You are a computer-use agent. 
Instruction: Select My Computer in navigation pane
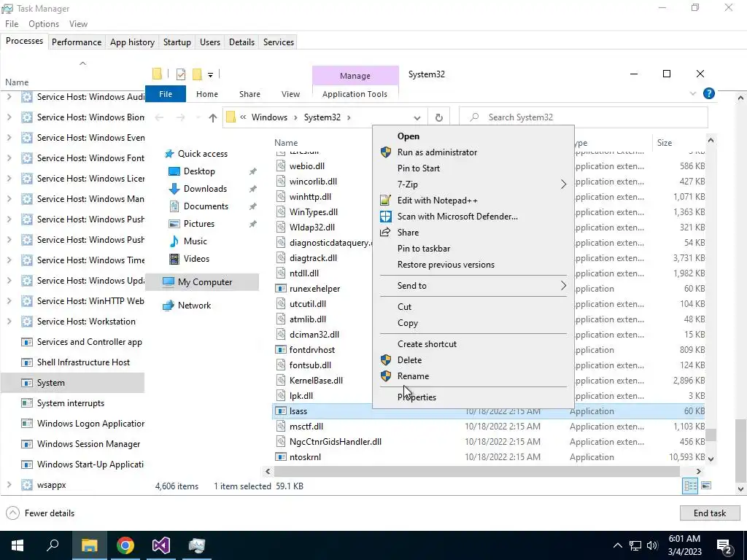[203, 282]
